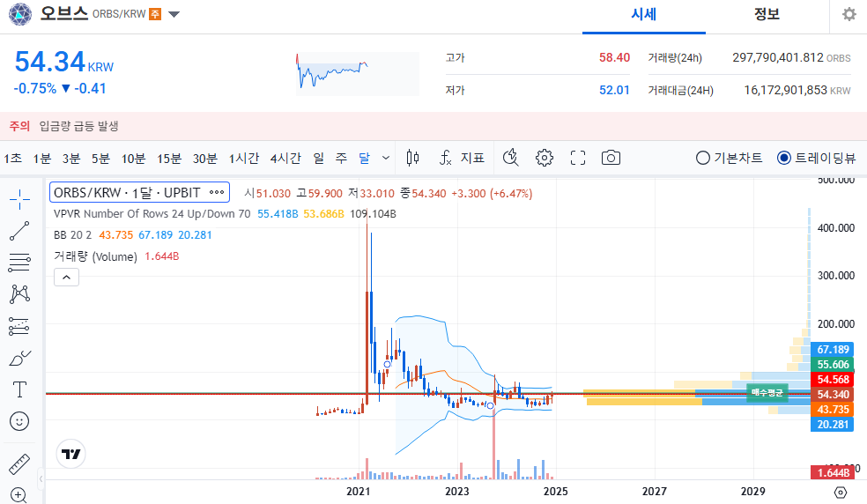The image size is (867, 504).
Task: Open the time axis settings icon
Action: coord(841,492)
